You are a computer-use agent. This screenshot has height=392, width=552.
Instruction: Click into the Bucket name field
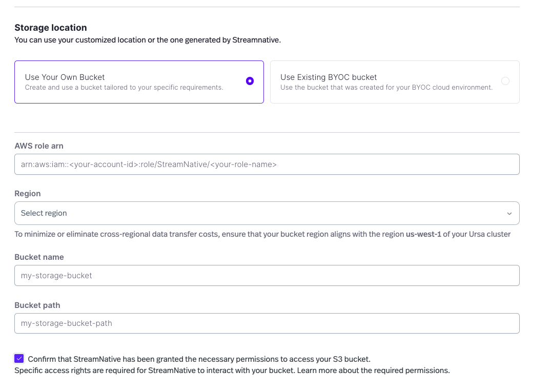267,276
